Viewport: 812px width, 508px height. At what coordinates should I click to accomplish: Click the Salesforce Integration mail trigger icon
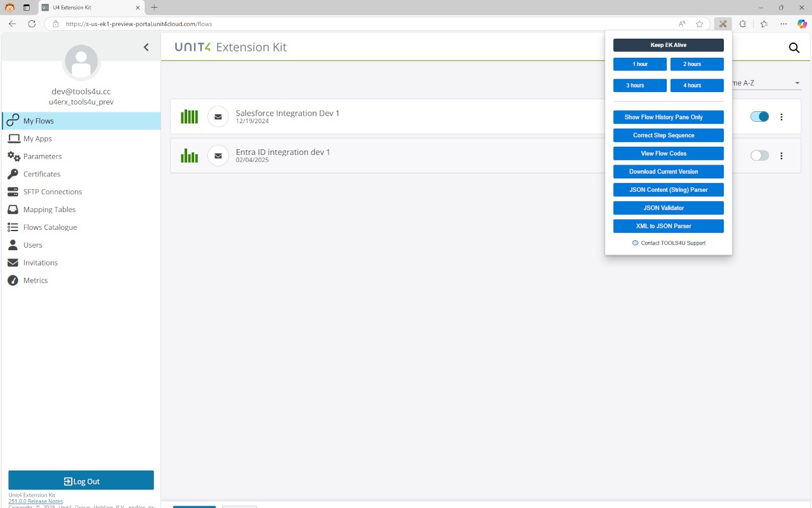tap(218, 117)
